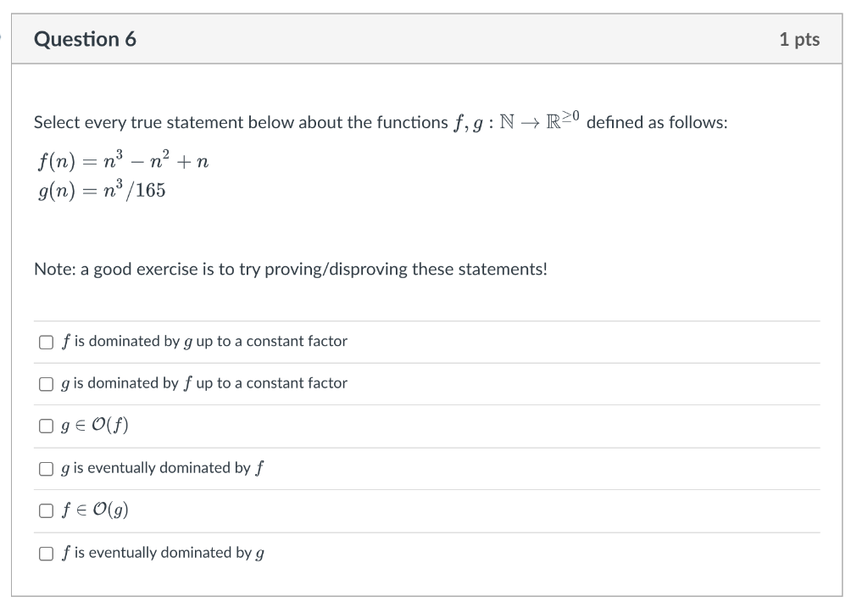
Task: Select the "g ∈ O(f)" answer checkbox
Action: (x=45, y=426)
